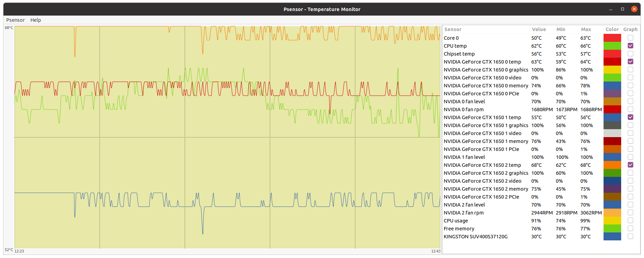This screenshot has width=644, height=258.
Task: Open the Help menu
Action: click(x=36, y=20)
